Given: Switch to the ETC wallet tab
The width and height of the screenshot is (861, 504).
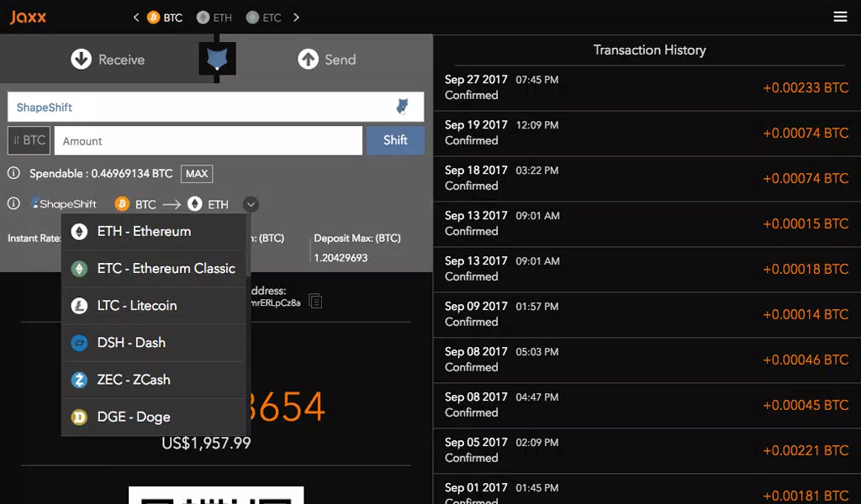Looking at the screenshot, I should pyautogui.click(x=263, y=18).
